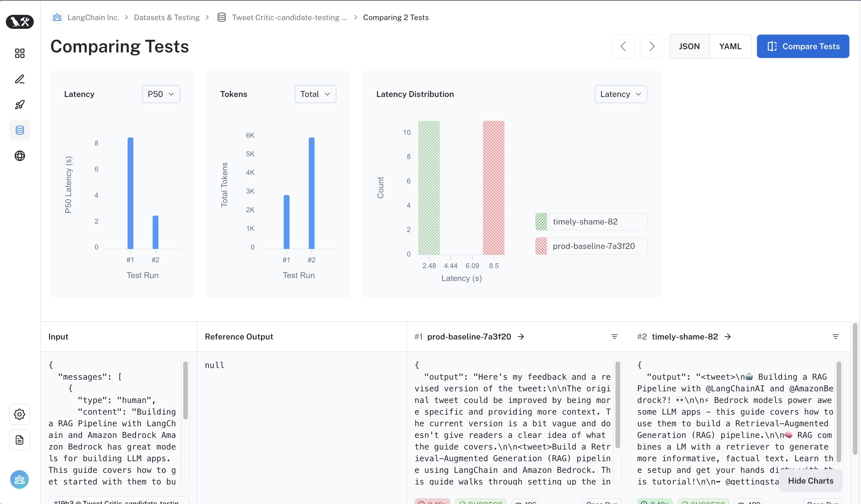Click the #1 bar in Tokens chart
Viewport: 861px width, 504px height.
pyautogui.click(x=287, y=222)
